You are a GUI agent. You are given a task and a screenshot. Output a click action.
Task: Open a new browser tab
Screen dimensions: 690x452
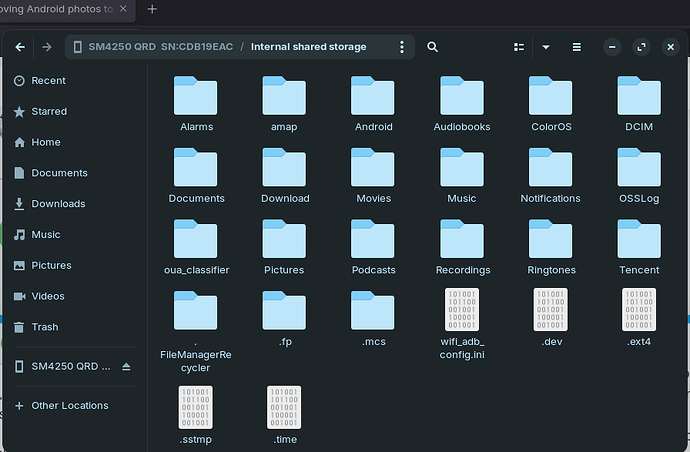tap(152, 9)
